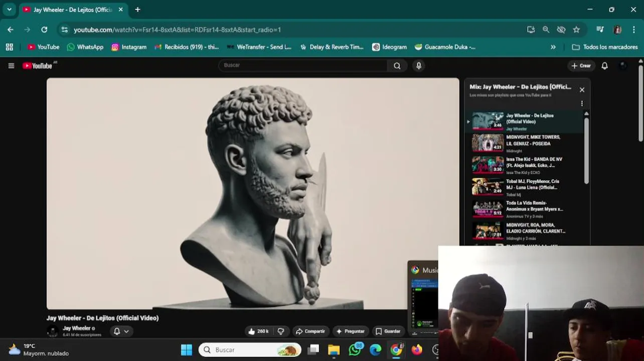The image size is (644, 361).
Task: Click the crossed-out eye icon in address bar
Action: pyautogui.click(x=561, y=30)
